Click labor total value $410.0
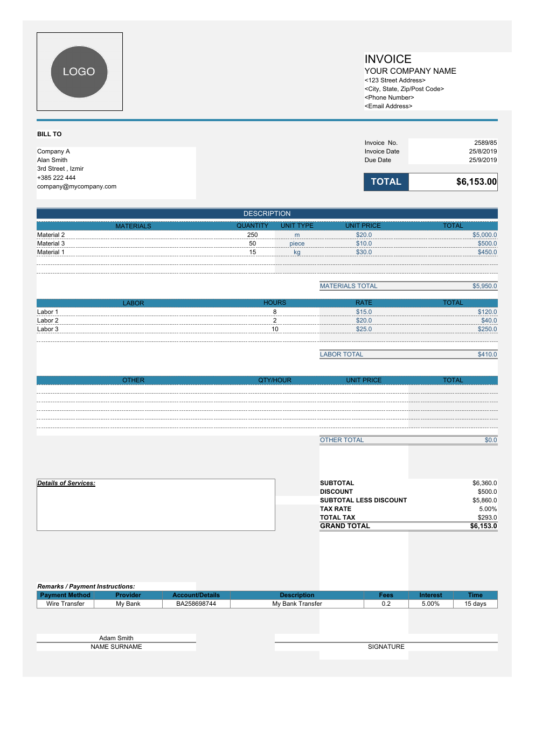 click(487, 354)
